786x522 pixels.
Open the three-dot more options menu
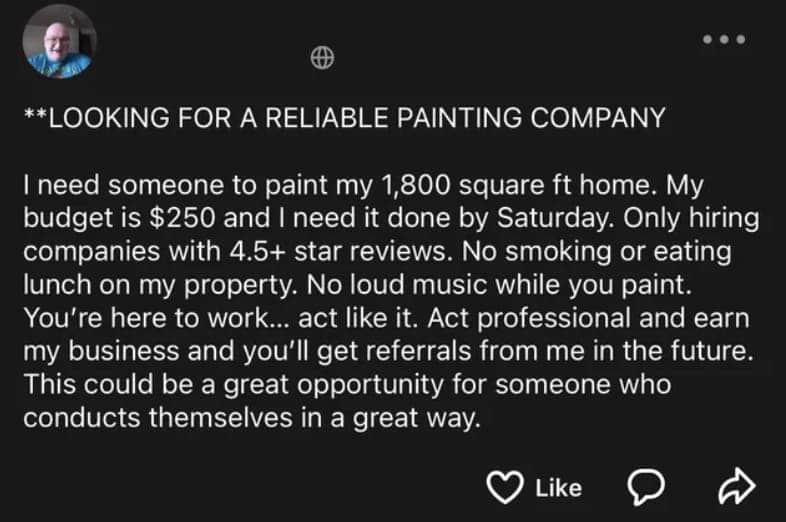click(726, 40)
